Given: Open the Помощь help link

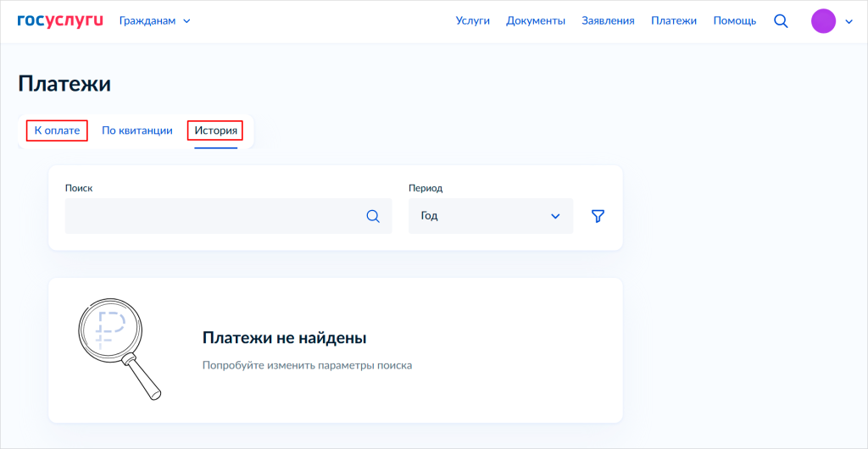Looking at the screenshot, I should (x=734, y=21).
